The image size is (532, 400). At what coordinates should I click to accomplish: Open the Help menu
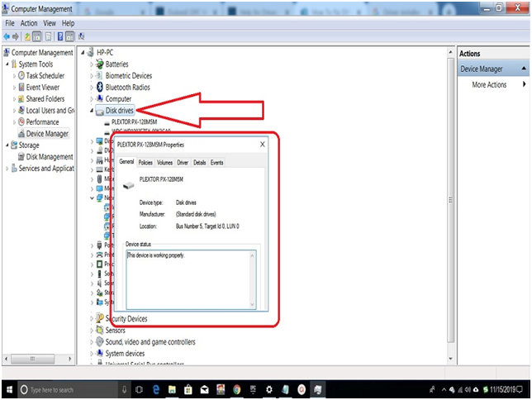click(x=68, y=23)
